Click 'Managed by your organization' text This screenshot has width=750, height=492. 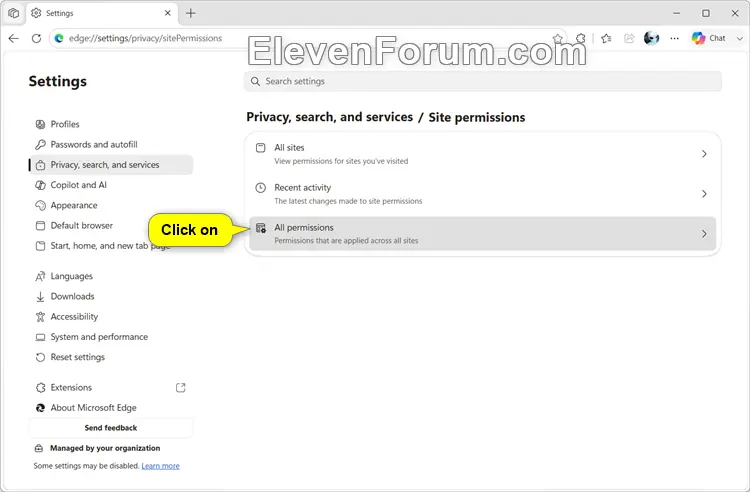(105, 448)
